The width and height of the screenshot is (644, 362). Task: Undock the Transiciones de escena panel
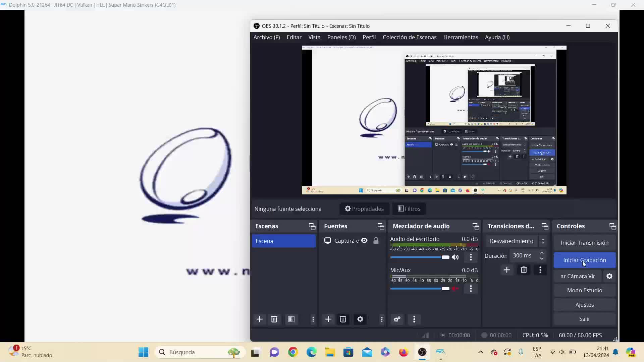click(545, 226)
